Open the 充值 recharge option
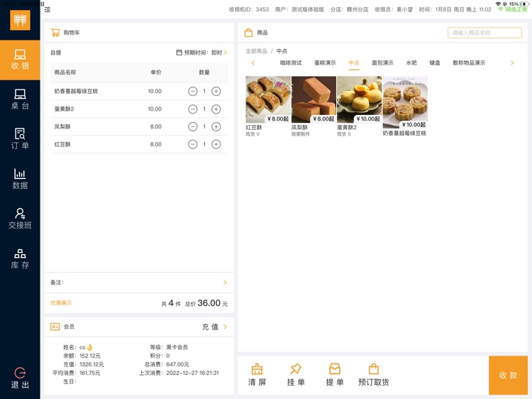532x399 pixels. [x=214, y=327]
